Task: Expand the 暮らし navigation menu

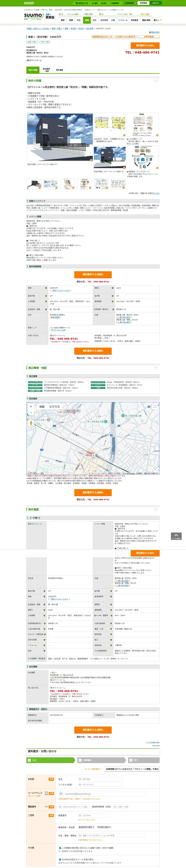Action: point(157,20)
